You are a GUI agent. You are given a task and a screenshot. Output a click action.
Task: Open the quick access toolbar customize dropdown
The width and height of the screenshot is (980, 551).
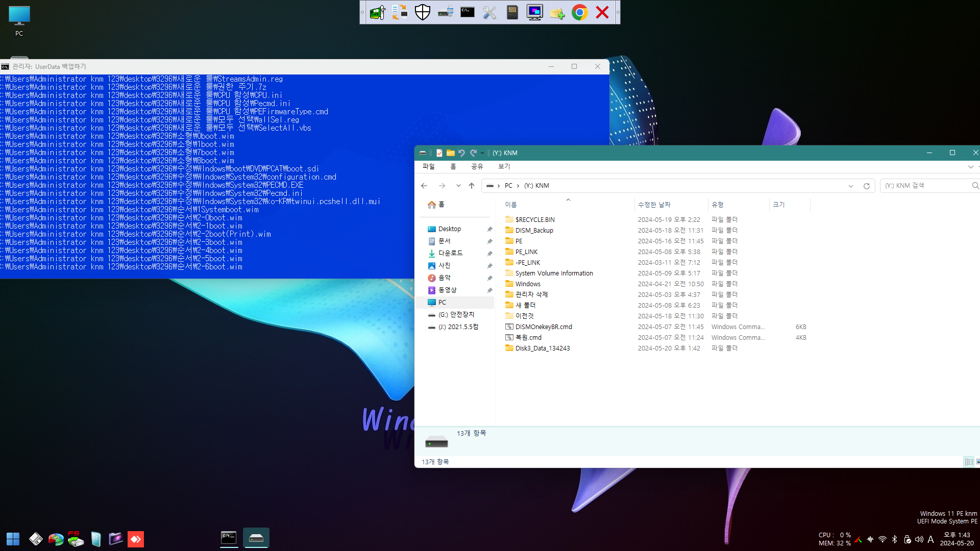[482, 153]
